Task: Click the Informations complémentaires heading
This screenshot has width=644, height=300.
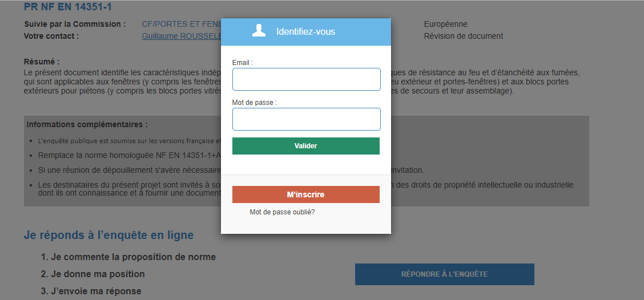Action: pyautogui.click(x=87, y=124)
